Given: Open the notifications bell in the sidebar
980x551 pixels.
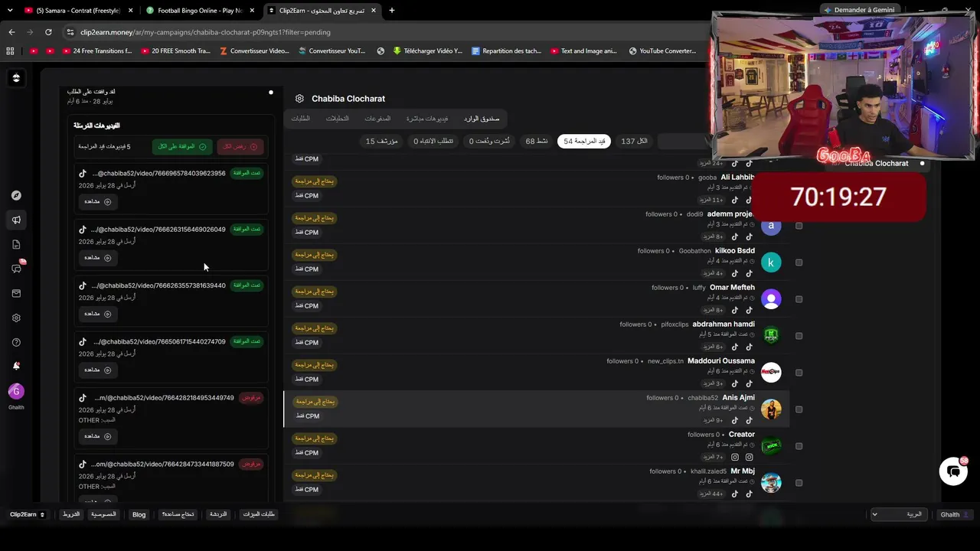Looking at the screenshot, I should (x=16, y=367).
